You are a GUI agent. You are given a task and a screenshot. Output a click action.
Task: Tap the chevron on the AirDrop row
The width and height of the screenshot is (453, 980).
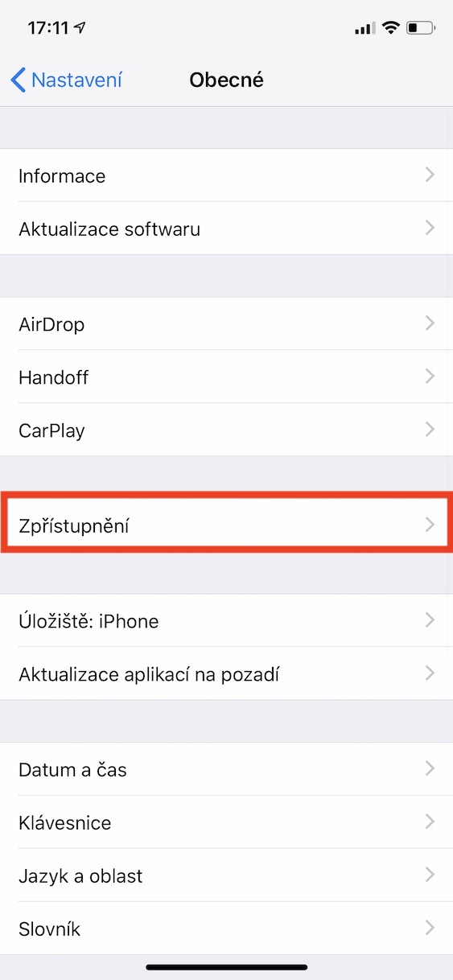pos(430,323)
